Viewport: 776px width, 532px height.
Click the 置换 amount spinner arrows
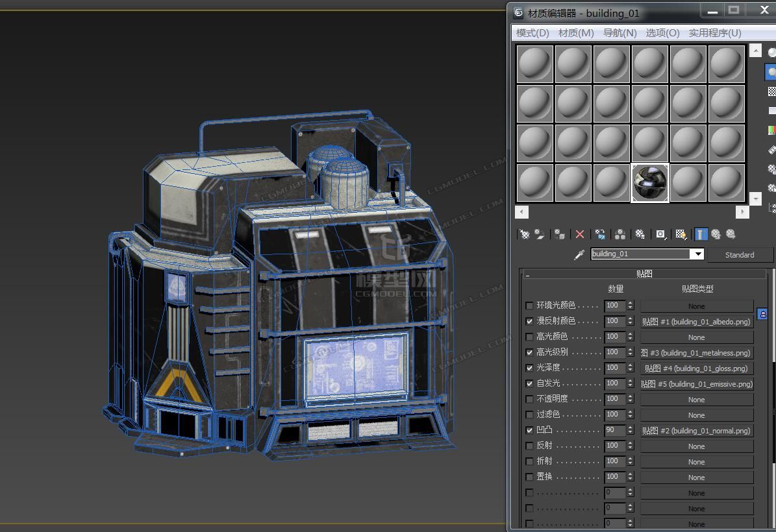631,477
